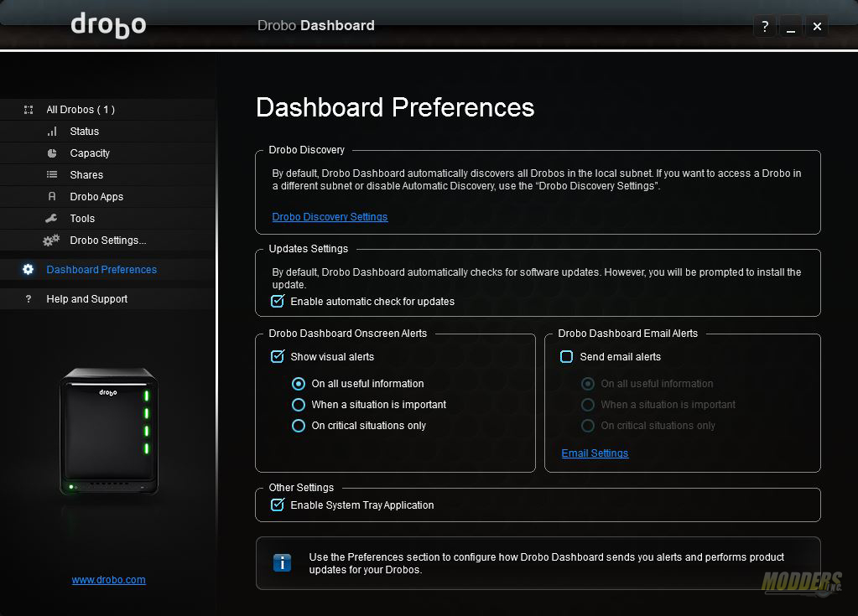This screenshot has width=858, height=616.
Task: Click the Help and Support question icon
Action: pyautogui.click(x=29, y=299)
